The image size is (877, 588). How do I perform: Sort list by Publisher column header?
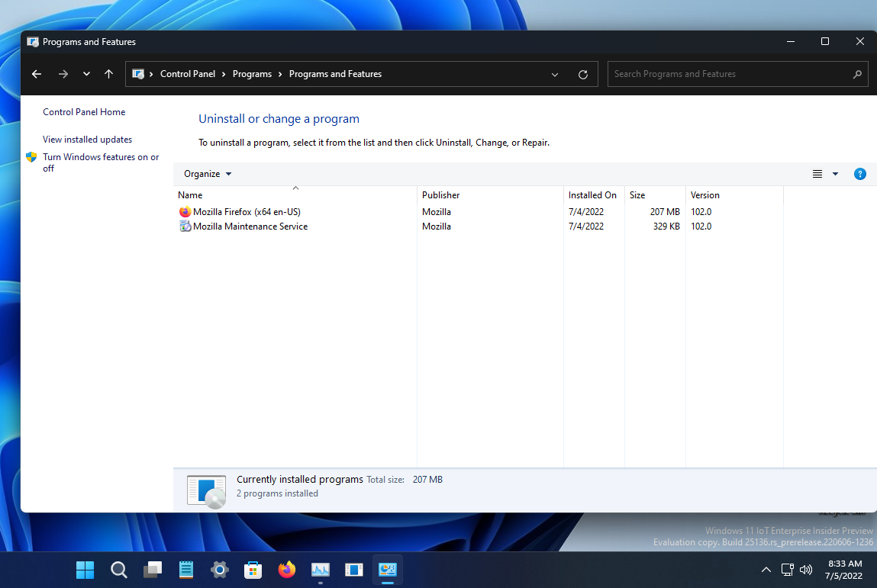490,195
